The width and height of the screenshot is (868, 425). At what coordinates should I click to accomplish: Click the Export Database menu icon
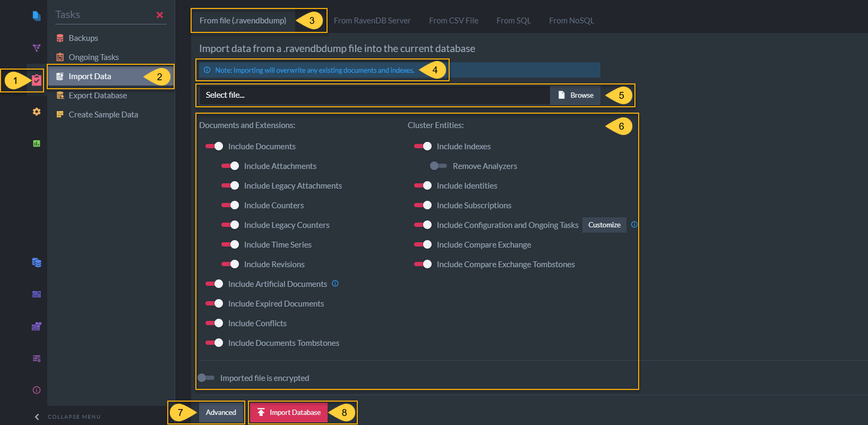pyautogui.click(x=60, y=96)
